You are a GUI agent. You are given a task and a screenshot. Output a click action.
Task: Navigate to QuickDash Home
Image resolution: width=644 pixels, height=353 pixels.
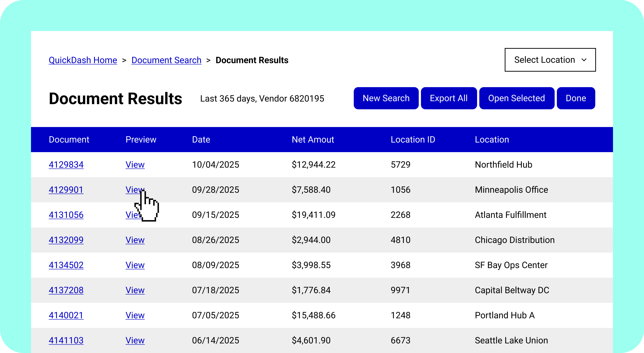[x=83, y=60]
